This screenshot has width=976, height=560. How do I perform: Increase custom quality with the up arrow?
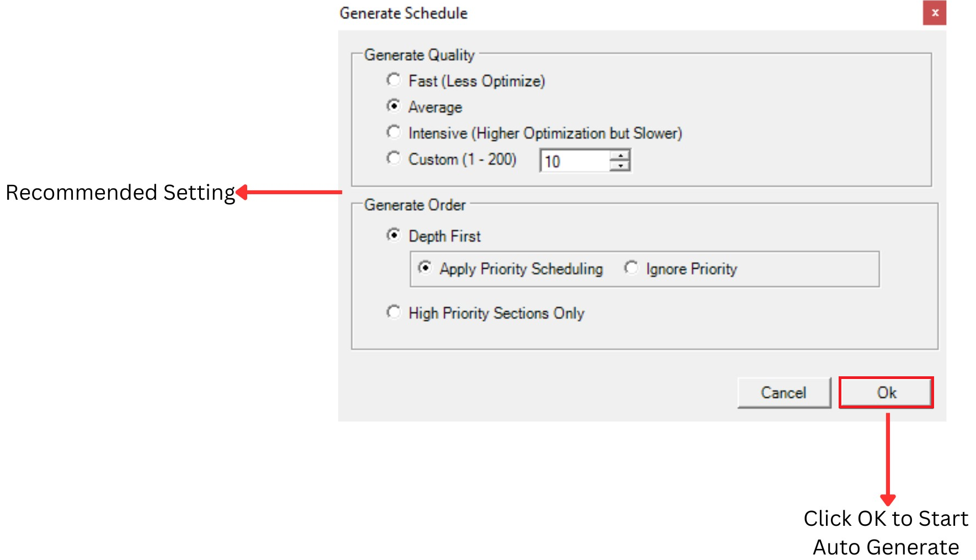pos(621,156)
